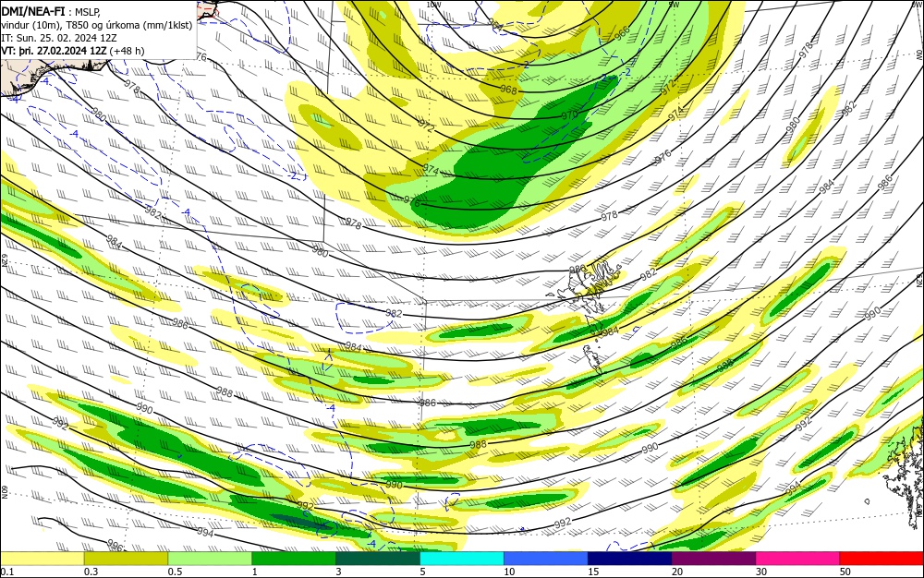The width and height of the screenshot is (924, 578).
Task: Click the "VT: þri. 27.02.2024 12Z" valid time
Action: coord(54,51)
